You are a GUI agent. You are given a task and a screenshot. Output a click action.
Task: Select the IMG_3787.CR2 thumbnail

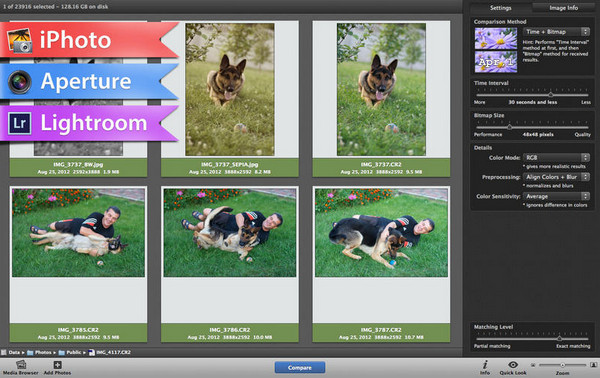[381, 264]
